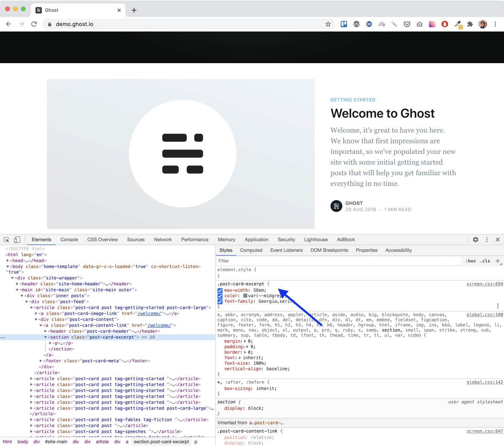Expand the margin shorthand property
Viewport: 504px width, 446px height.
point(245,341)
